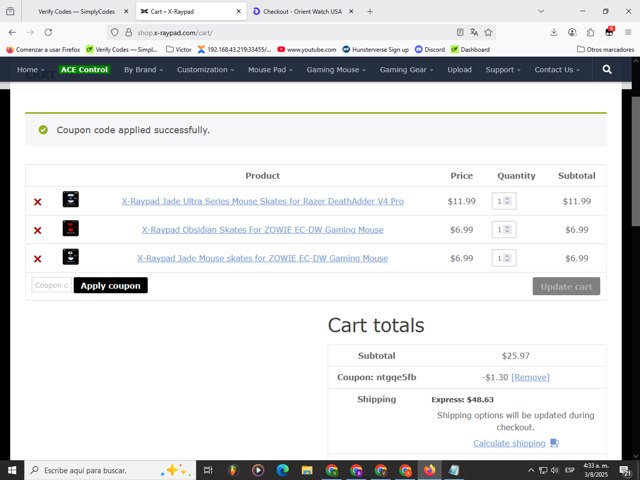Screen dimensions: 640x480
Task: Open Task View on the taskbar
Action: 208,470
